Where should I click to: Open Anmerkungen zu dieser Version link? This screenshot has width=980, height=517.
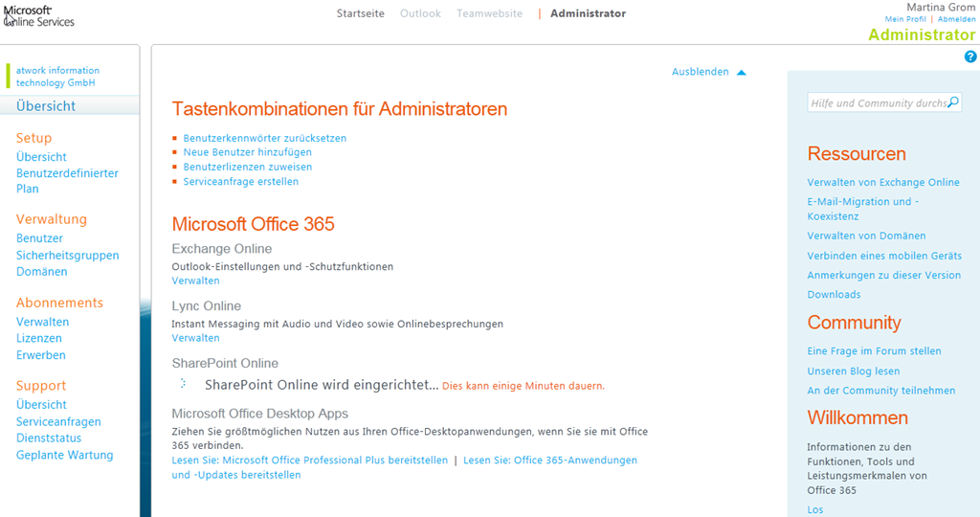[883, 275]
